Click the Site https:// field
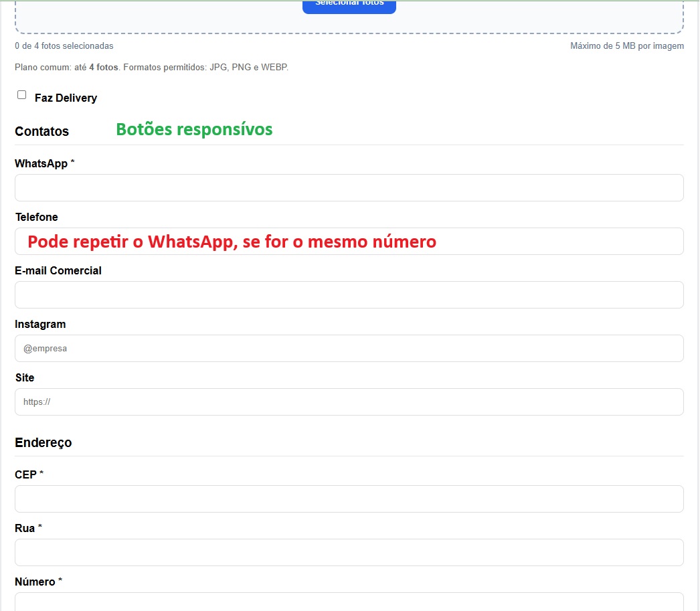700x611 pixels. (349, 402)
